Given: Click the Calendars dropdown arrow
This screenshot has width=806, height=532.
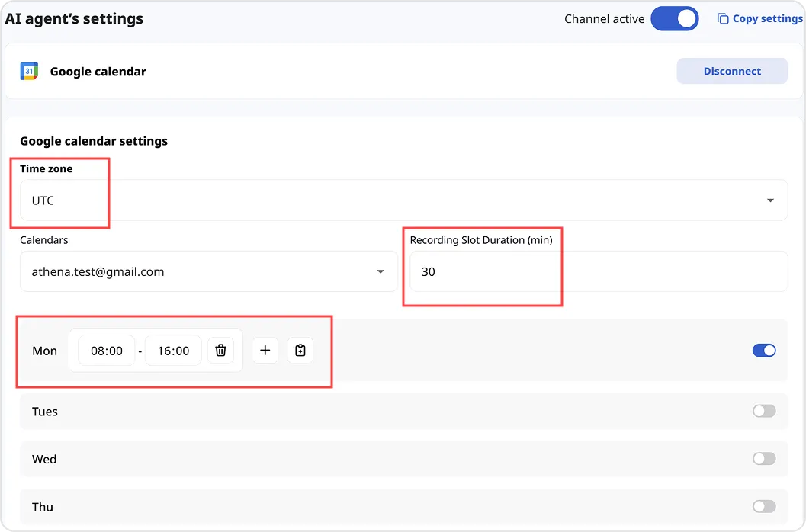Looking at the screenshot, I should 381,272.
